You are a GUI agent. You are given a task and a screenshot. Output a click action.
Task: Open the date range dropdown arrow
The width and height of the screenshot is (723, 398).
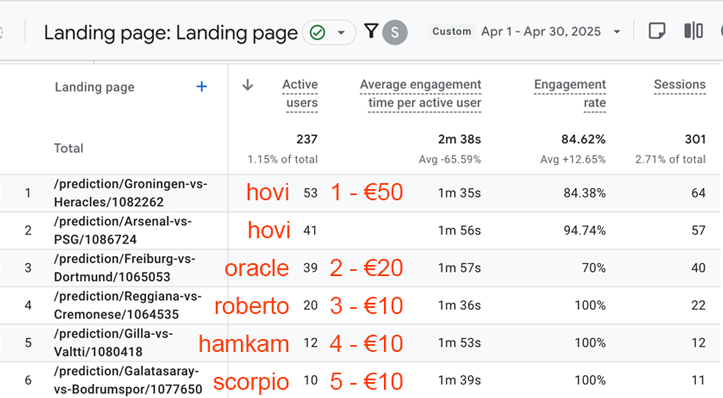coord(616,32)
